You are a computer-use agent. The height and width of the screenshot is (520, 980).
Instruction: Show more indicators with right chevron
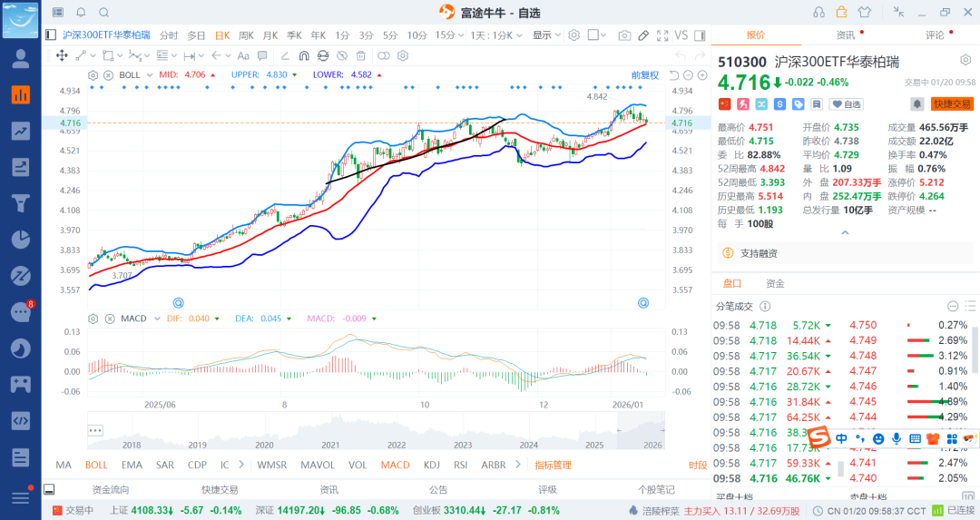[517, 465]
